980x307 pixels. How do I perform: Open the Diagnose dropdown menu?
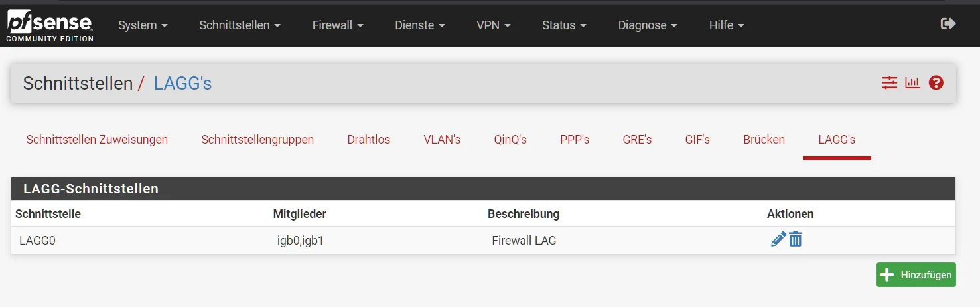click(648, 25)
